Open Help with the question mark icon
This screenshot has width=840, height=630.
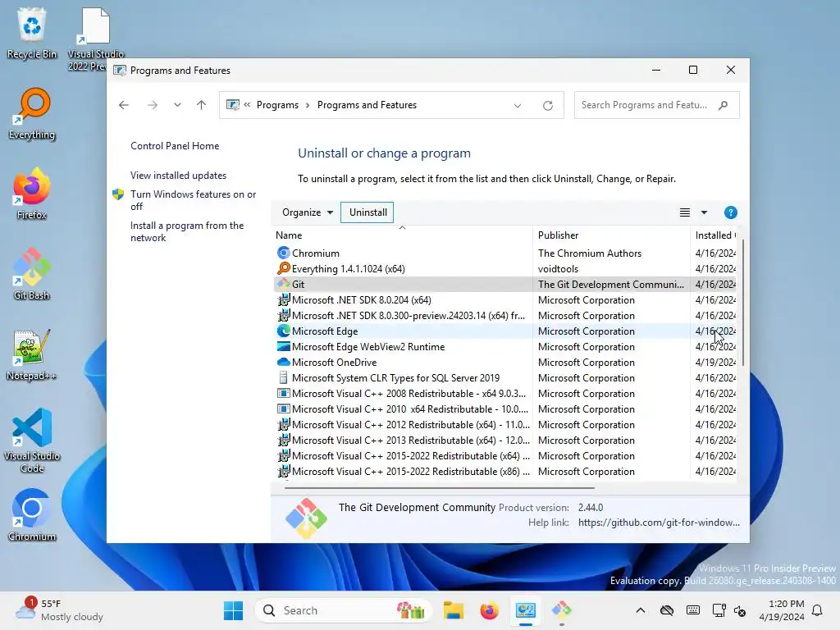tap(730, 212)
